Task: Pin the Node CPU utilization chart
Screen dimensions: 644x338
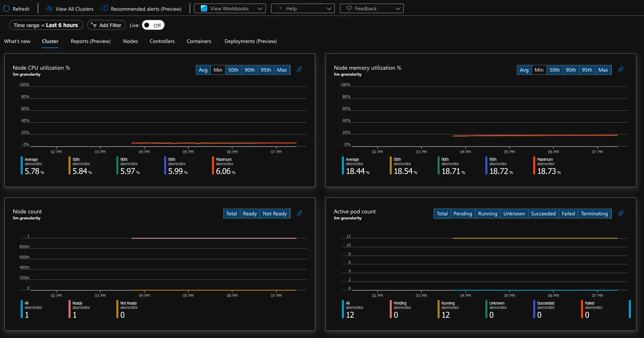Action: (300, 69)
